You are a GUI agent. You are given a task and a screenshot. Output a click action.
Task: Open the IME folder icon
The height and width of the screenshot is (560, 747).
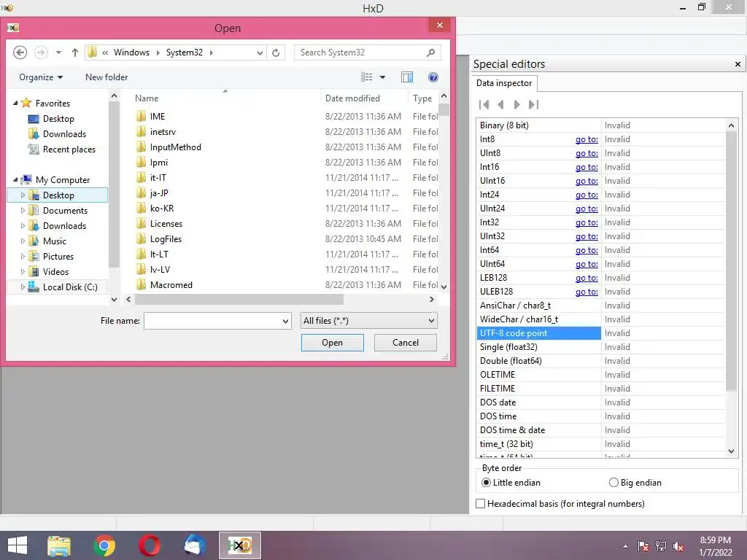tap(141, 116)
